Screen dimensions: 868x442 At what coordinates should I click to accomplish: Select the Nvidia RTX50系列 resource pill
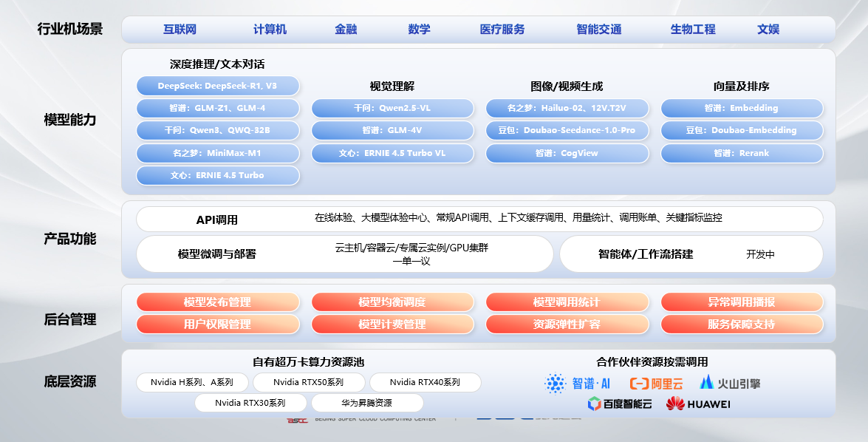(x=310, y=383)
